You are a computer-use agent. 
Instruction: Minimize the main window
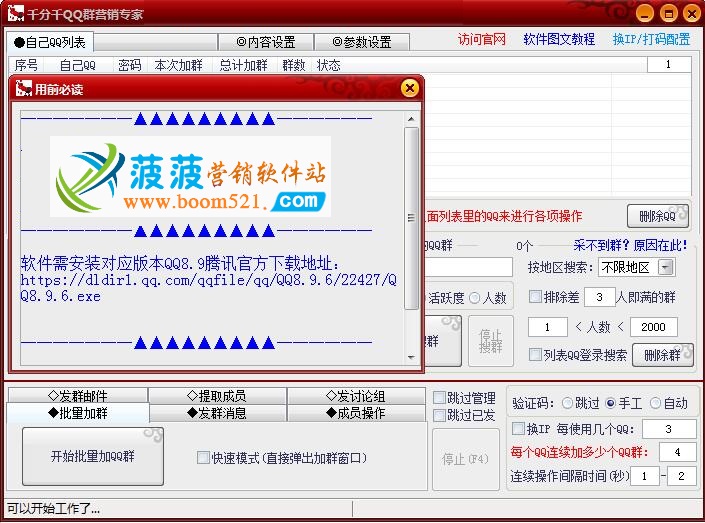point(644,13)
